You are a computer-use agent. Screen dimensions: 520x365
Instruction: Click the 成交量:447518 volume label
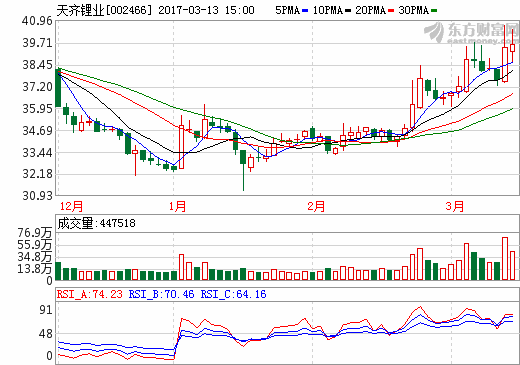(x=97, y=223)
